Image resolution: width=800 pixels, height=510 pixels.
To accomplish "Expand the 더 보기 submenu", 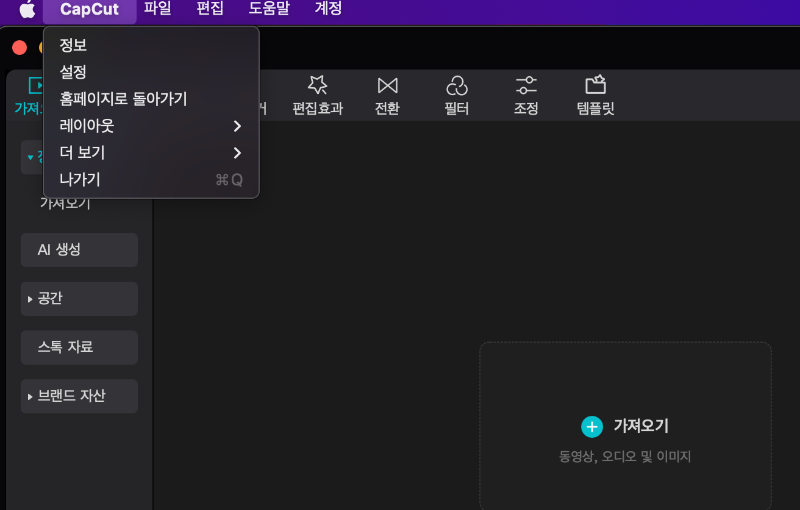I will 152,152.
